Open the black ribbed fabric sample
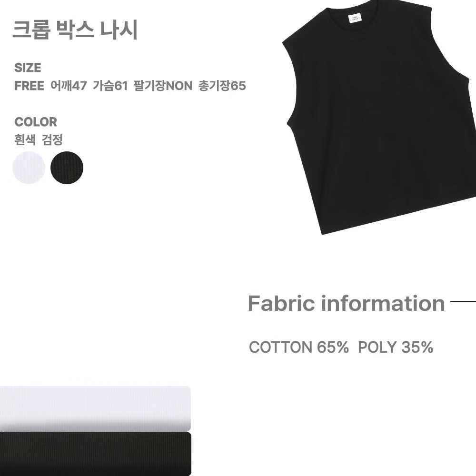 (x=95, y=454)
